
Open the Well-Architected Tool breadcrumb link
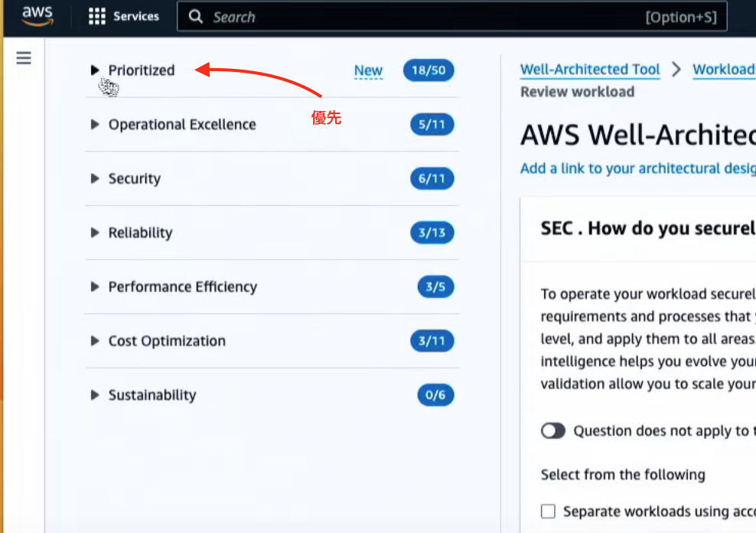(x=590, y=70)
